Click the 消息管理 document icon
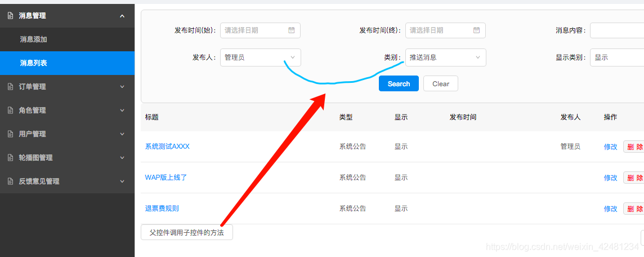 [x=11, y=16]
